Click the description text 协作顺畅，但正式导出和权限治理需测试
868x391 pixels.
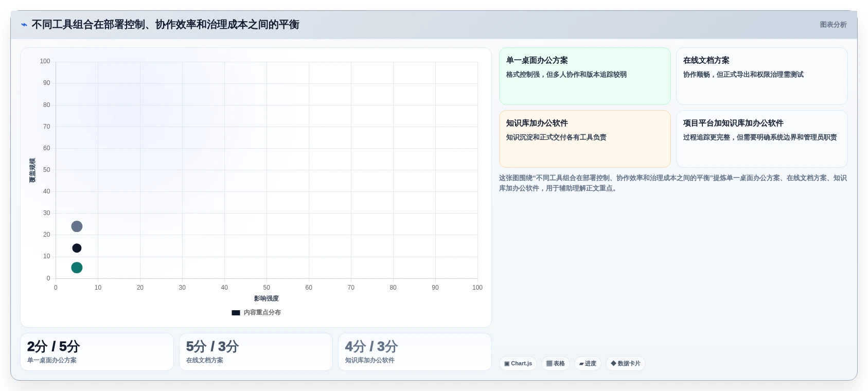(x=743, y=75)
